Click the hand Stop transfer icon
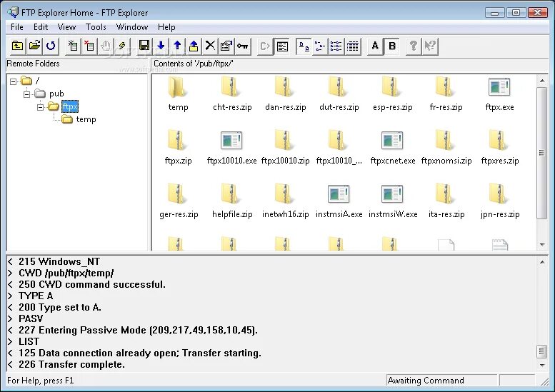The width and height of the screenshot is (555, 392). pos(106,46)
